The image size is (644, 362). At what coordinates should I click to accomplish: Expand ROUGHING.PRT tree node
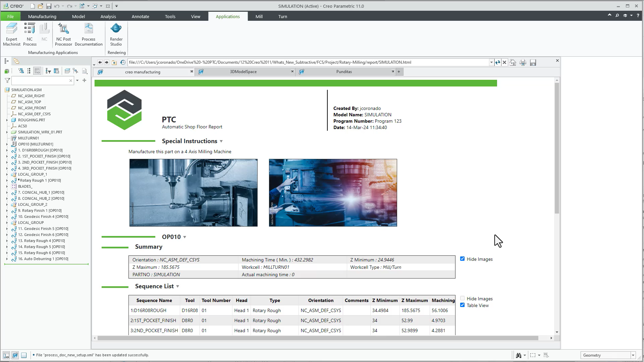coord(7,120)
